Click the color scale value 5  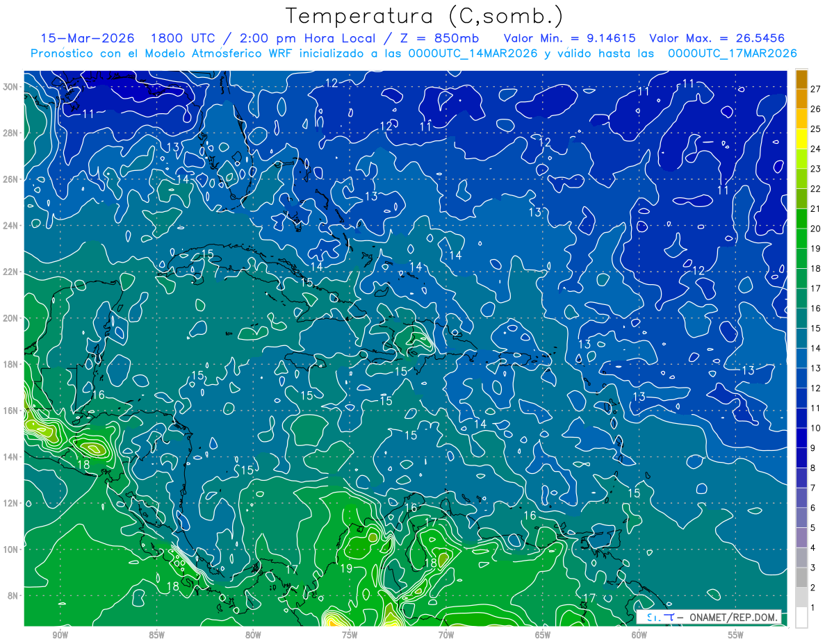(x=813, y=528)
